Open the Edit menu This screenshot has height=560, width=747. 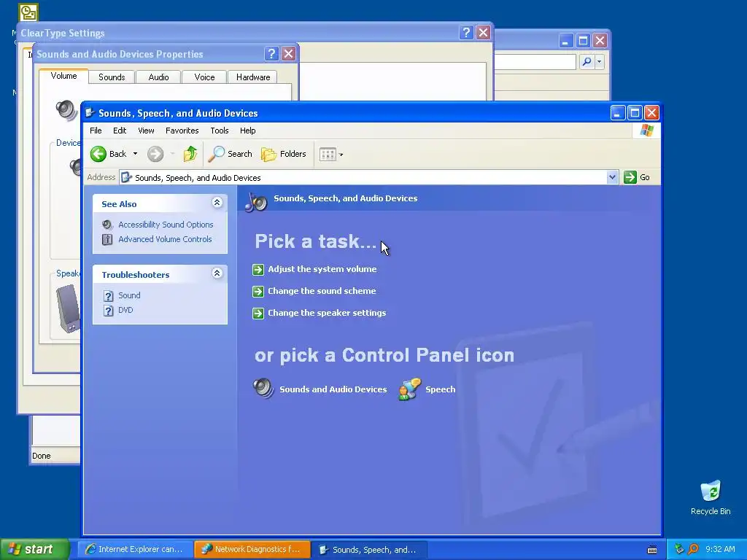tap(120, 131)
